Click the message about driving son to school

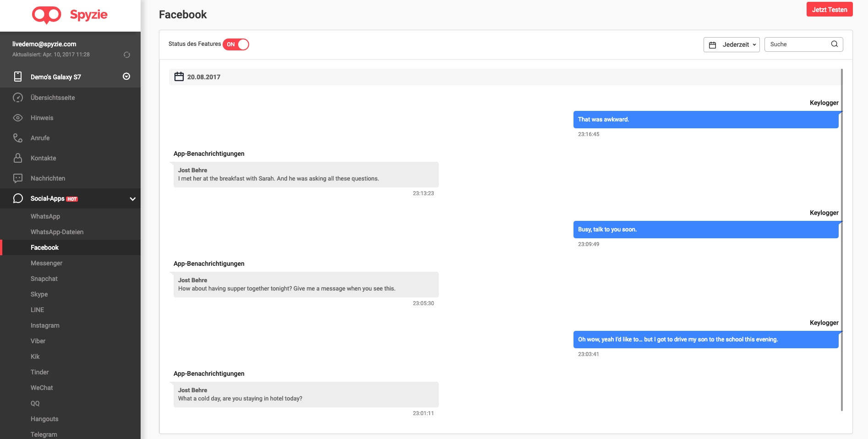click(706, 340)
